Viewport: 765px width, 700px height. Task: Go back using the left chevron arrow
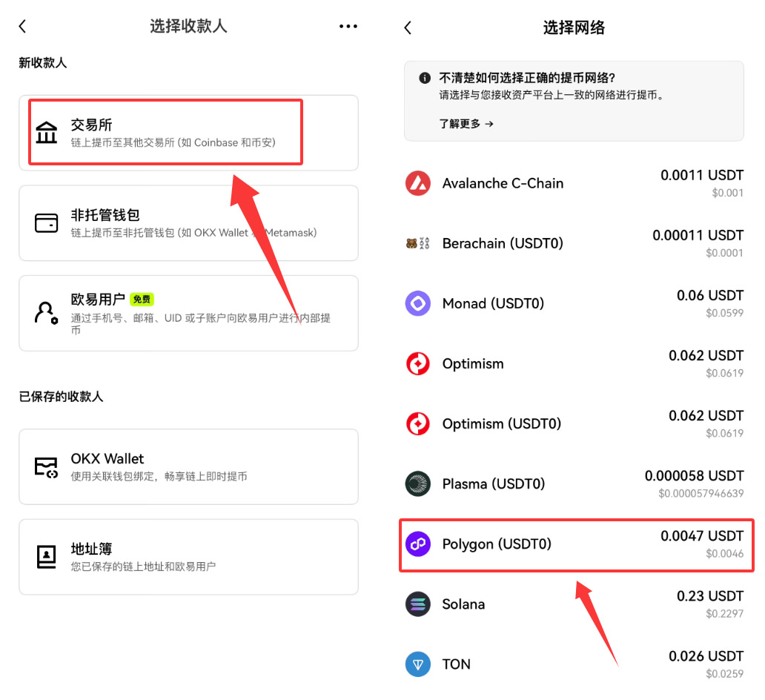22,26
